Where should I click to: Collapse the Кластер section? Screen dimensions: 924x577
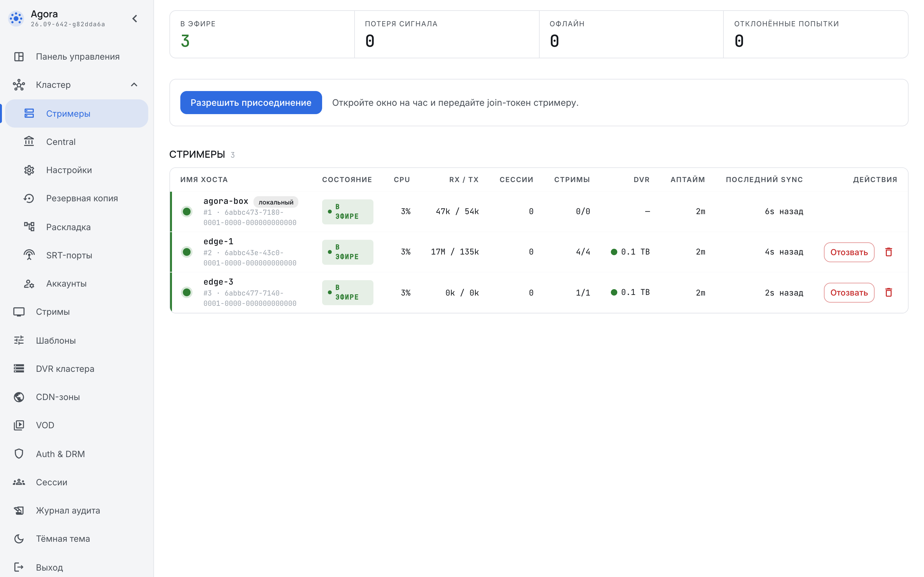pos(134,85)
